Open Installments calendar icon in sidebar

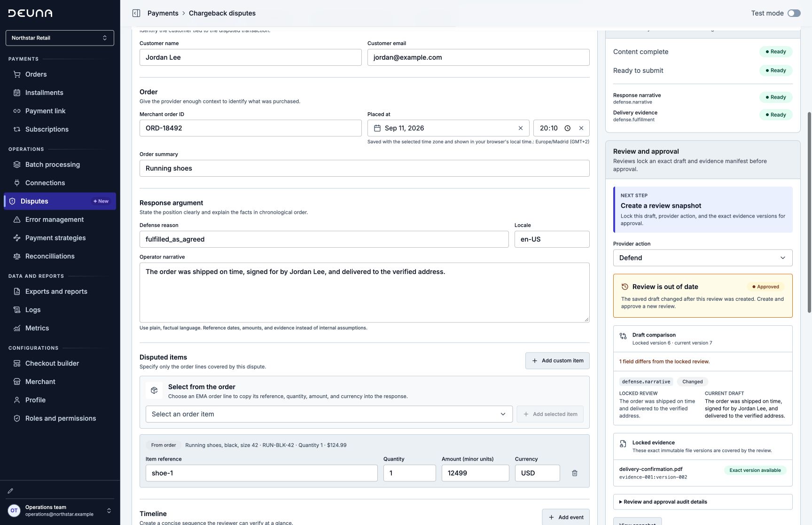pos(17,93)
